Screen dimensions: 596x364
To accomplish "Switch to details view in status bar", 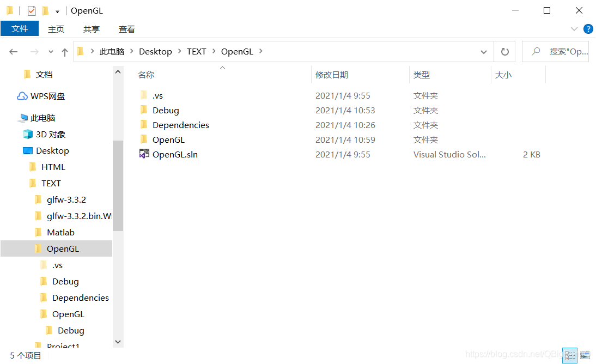I will click(x=570, y=356).
